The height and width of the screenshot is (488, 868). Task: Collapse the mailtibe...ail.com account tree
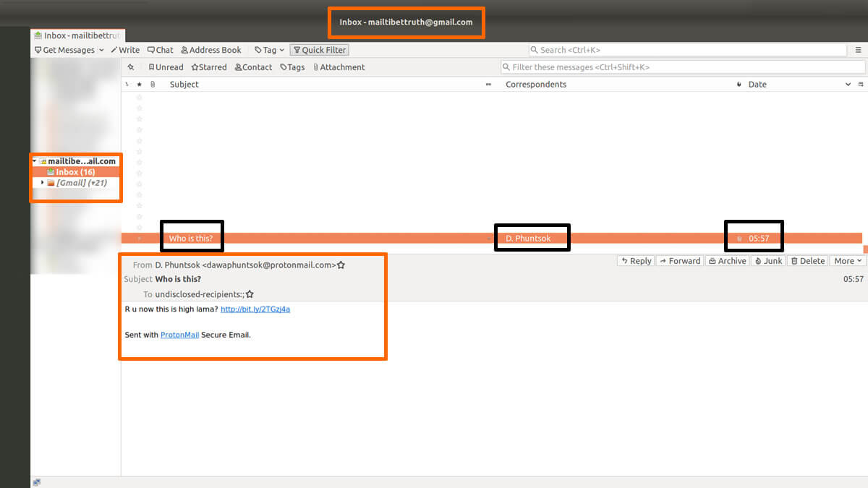click(34, 161)
